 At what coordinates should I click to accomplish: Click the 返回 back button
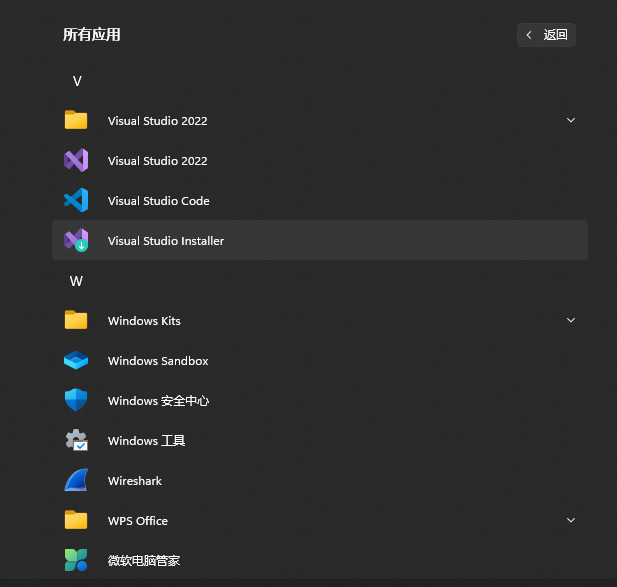click(546, 35)
